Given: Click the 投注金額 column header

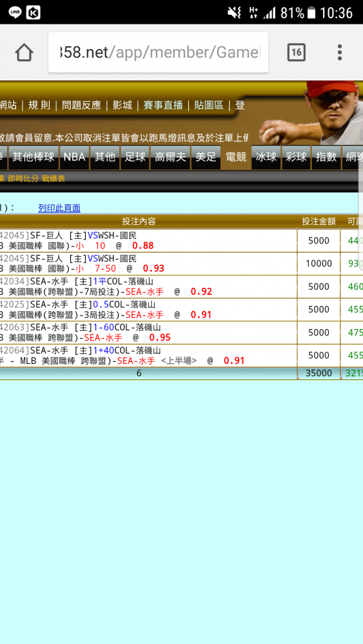Looking at the screenshot, I should [319, 222].
